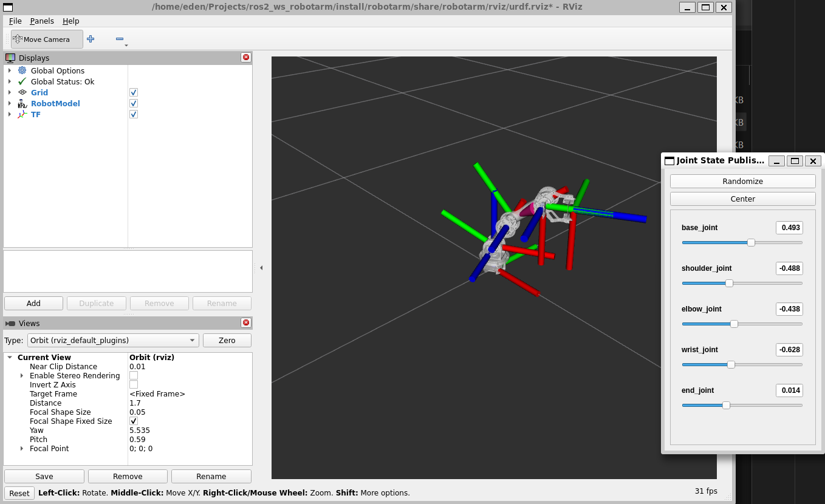The width and height of the screenshot is (825, 504).
Task: Click the TF axes icon
Action: 22,115
